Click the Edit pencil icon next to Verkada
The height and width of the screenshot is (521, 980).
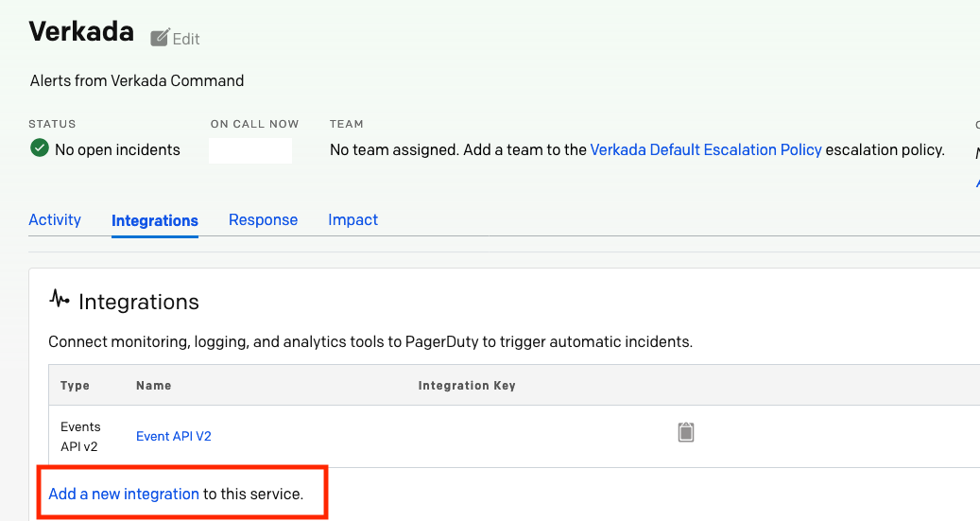[160, 38]
